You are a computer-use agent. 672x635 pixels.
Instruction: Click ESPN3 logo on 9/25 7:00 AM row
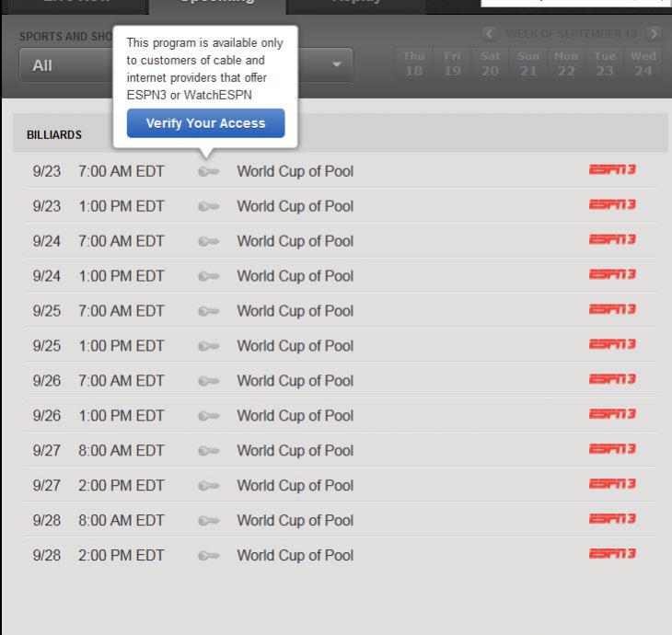click(612, 310)
